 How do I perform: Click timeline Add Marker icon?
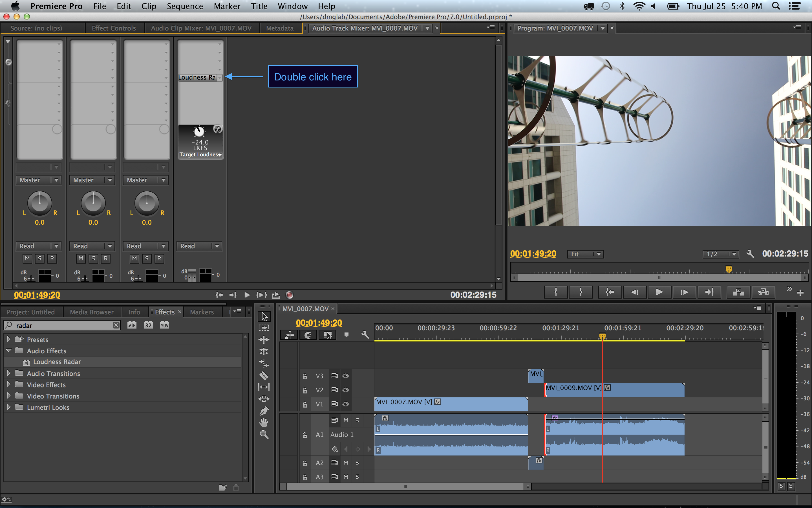[x=346, y=335]
